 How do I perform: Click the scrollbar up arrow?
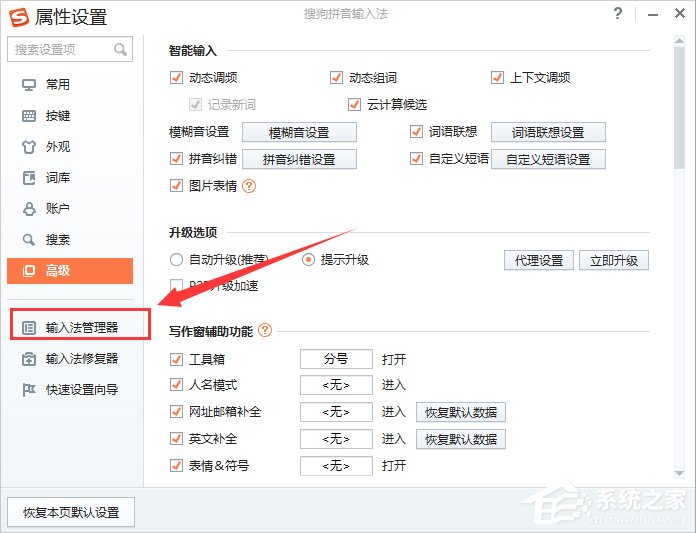pyautogui.click(x=679, y=40)
